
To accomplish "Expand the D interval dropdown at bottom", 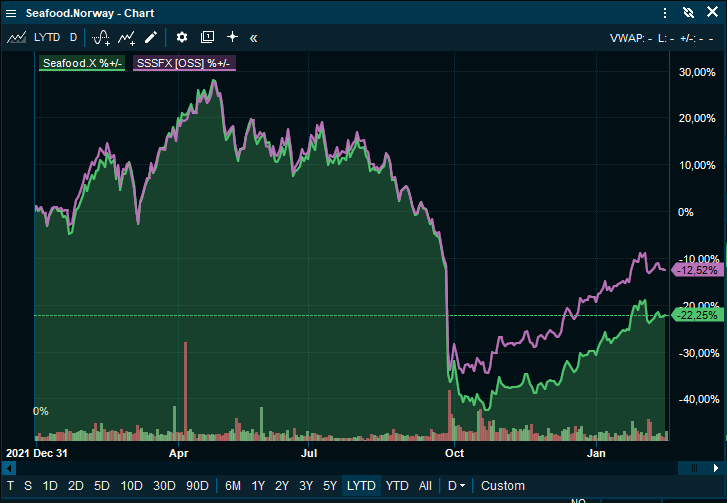I will 456,486.
